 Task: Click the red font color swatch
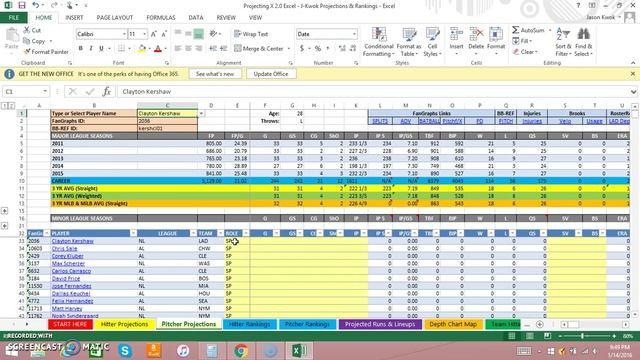click(158, 49)
